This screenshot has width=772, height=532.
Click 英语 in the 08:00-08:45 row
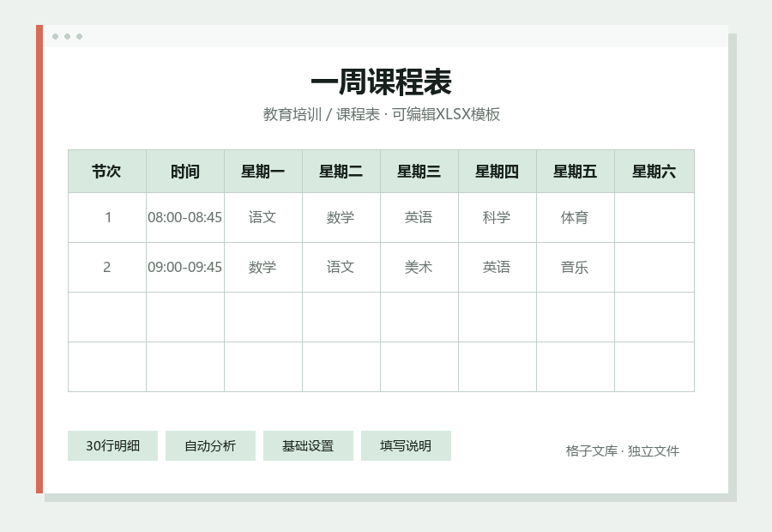click(x=419, y=217)
